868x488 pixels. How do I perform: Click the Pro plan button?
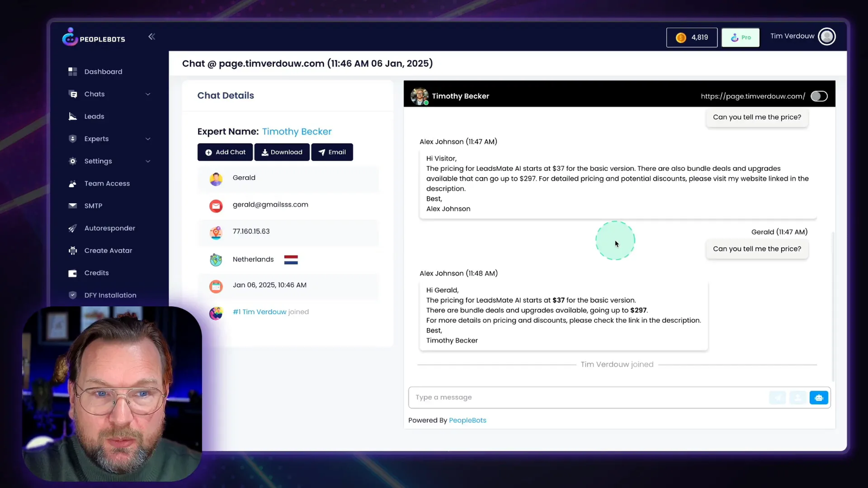[741, 37]
